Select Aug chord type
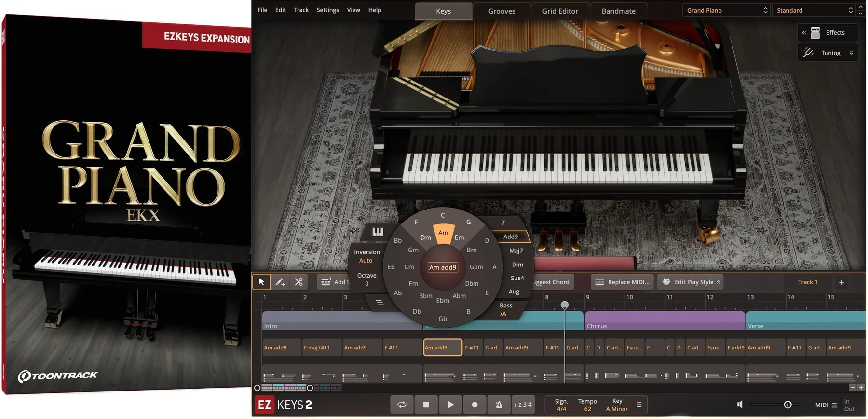The height and width of the screenshot is (419, 868). click(514, 292)
